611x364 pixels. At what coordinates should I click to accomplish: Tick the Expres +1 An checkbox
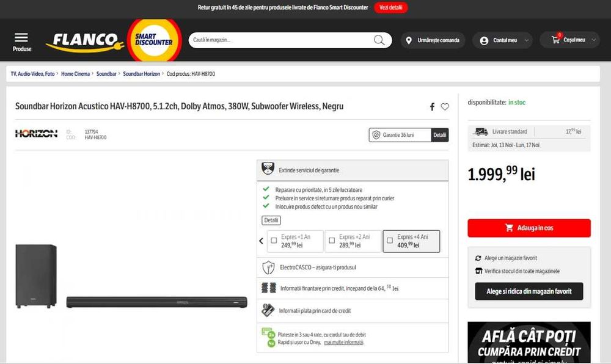[274, 241]
